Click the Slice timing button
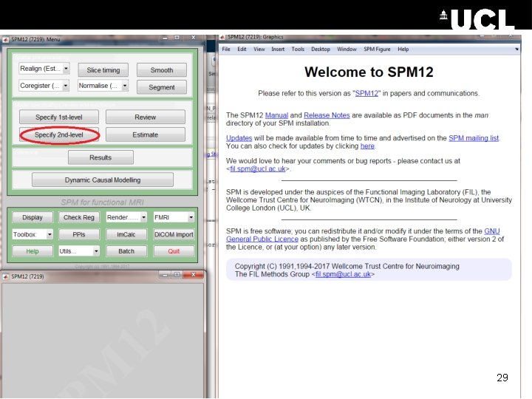The width and height of the screenshot is (532, 399). coord(103,70)
